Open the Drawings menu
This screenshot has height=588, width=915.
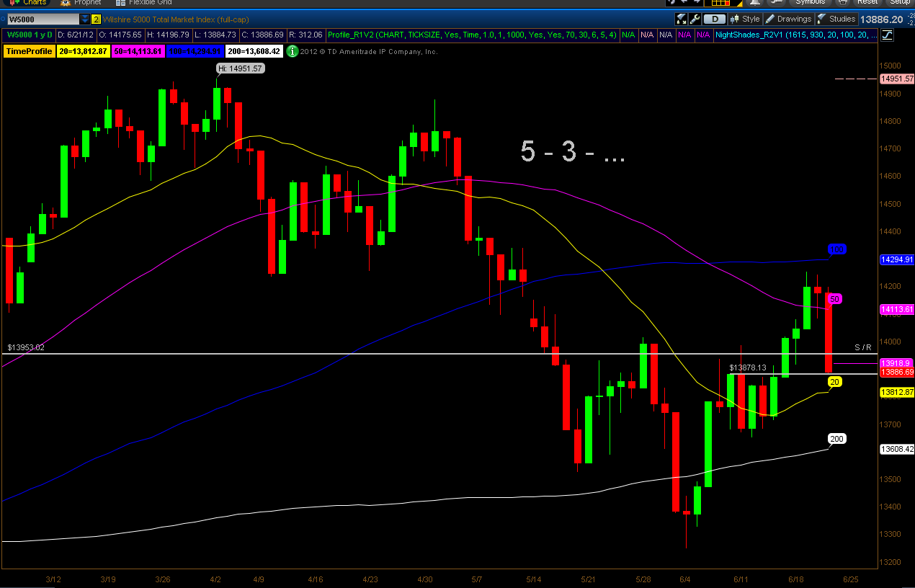click(x=788, y=19)
